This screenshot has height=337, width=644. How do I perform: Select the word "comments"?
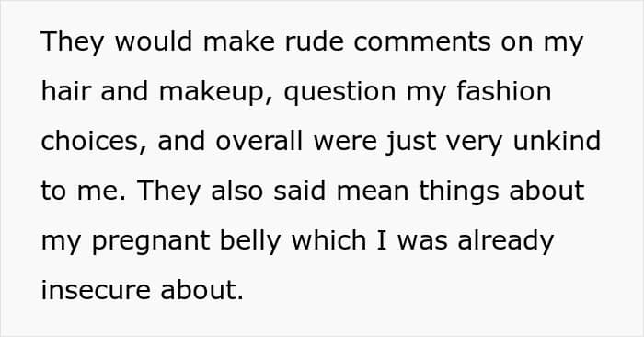click(x=422, y=42)
